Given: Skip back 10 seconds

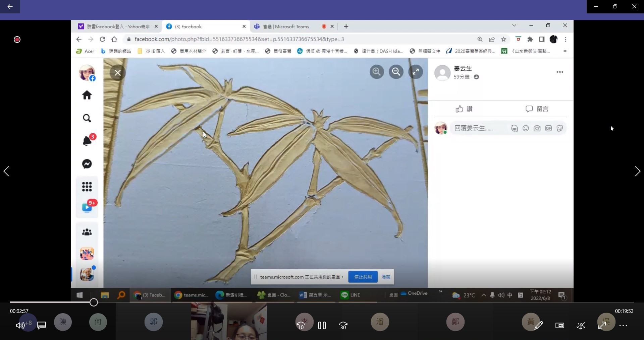Looking at the screenshot, I should pos(301,325).
